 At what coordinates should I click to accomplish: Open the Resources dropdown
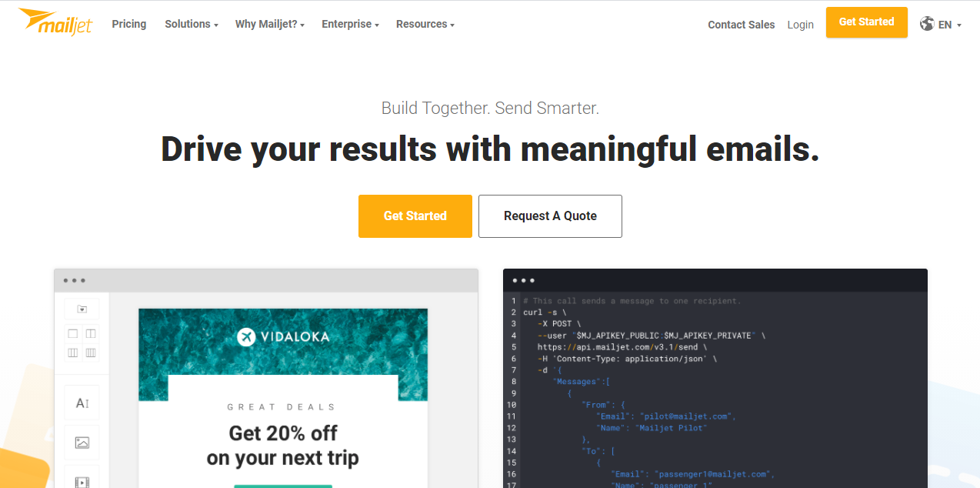[x=425, y=24]
